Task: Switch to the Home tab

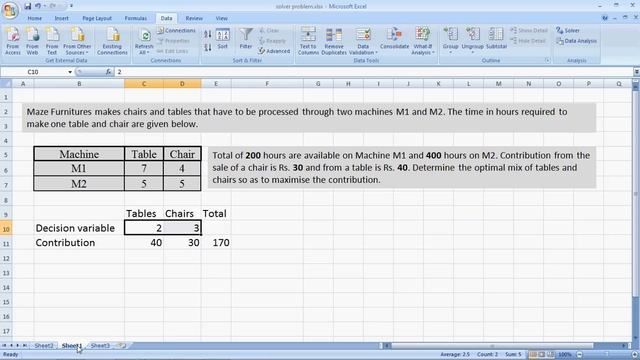Action: 35,18
